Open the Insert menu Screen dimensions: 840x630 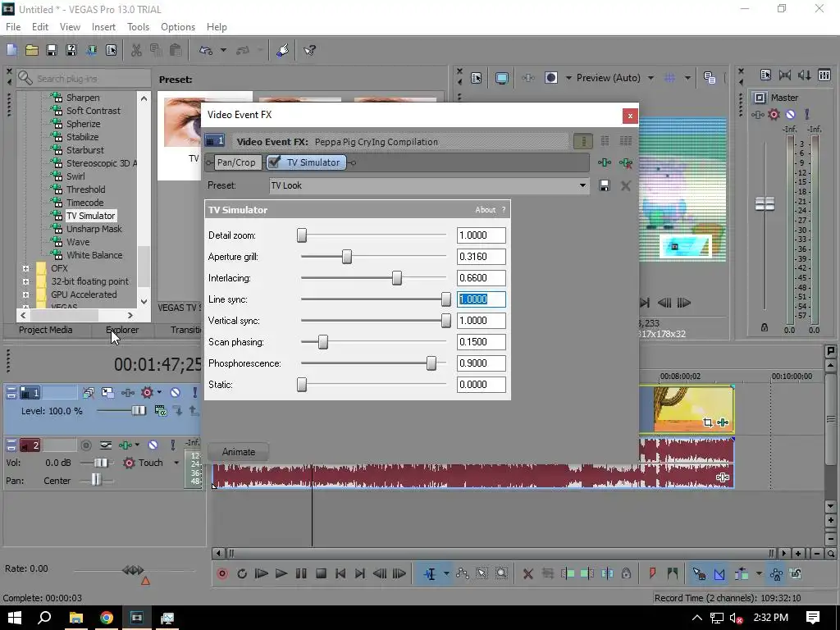pyautogui.click(x=103, y=27)
